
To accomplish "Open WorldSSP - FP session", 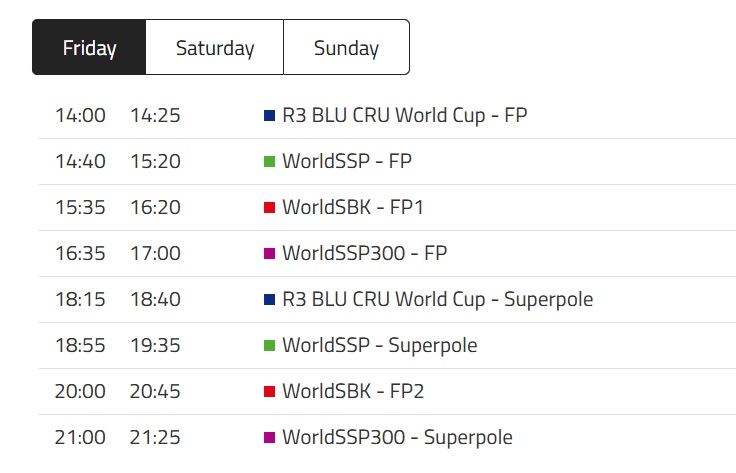I will click(x=347, y=161).
